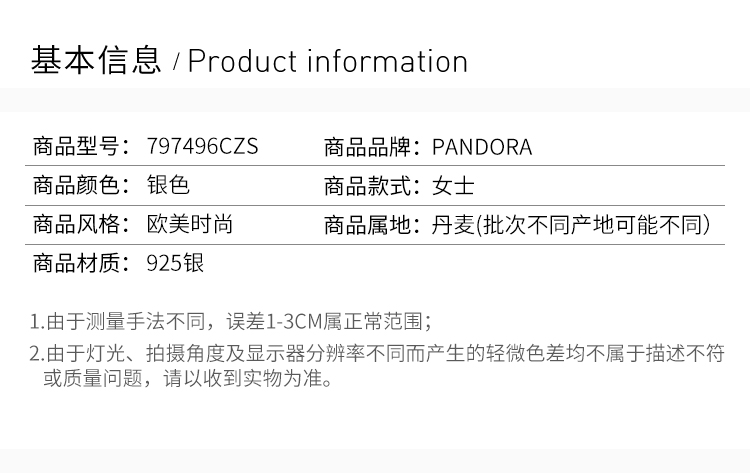The width and height of the screenshot is (750, 473).
Task: Click the 基本信息 heading
Action: (96, 61)
